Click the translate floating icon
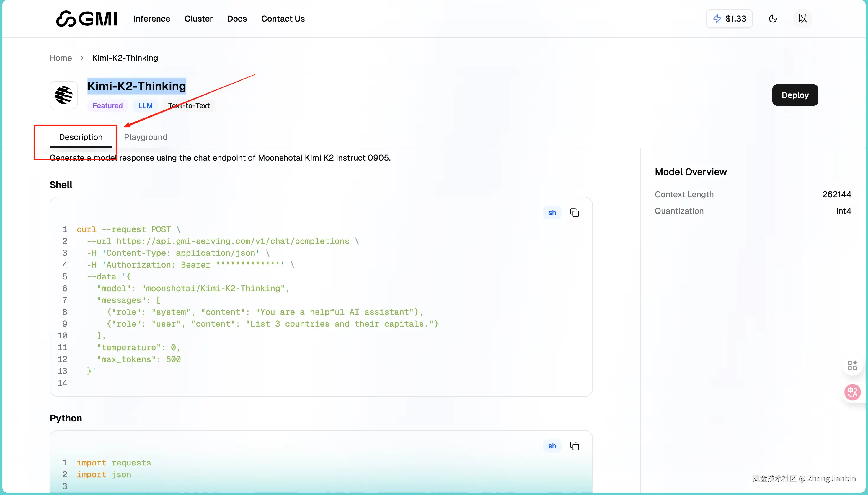Screen dimensions: 868x495 point(852,392)
